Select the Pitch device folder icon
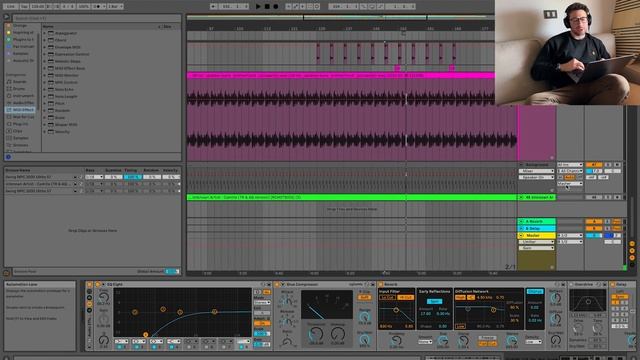The height and width of the screenshot is (360, 640). point(51,103)
